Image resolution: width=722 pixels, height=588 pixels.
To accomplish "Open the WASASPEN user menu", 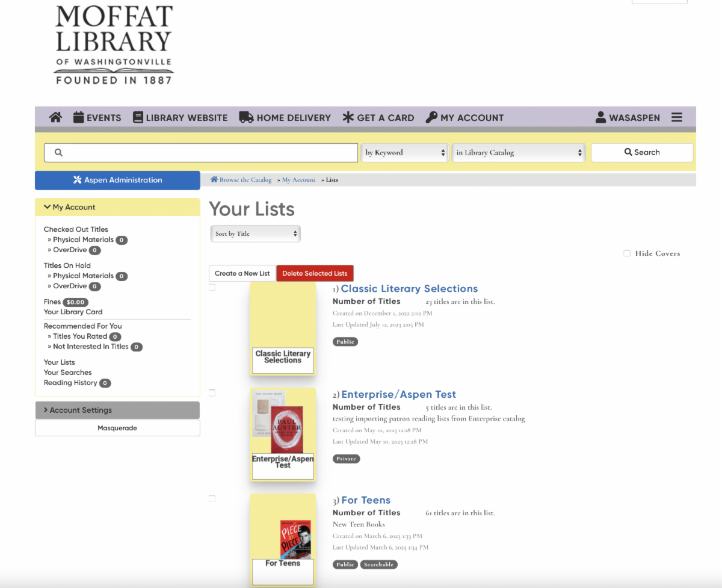I will tap(628, 117).
